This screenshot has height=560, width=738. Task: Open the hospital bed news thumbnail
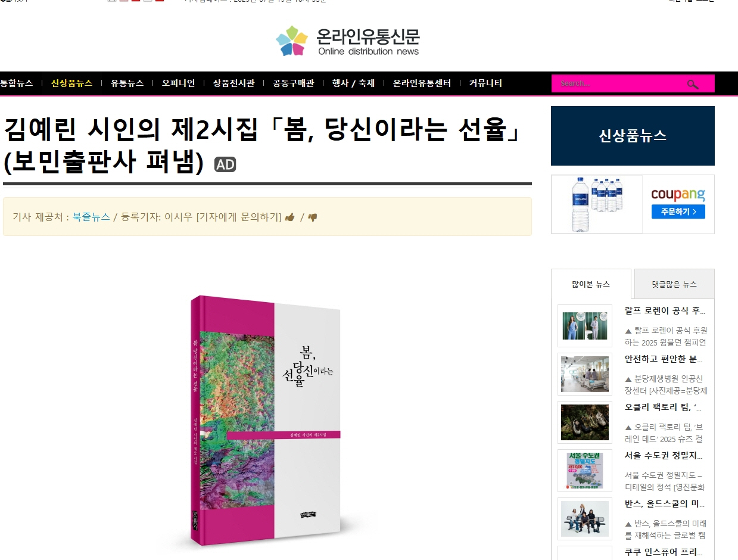point(585,374)
